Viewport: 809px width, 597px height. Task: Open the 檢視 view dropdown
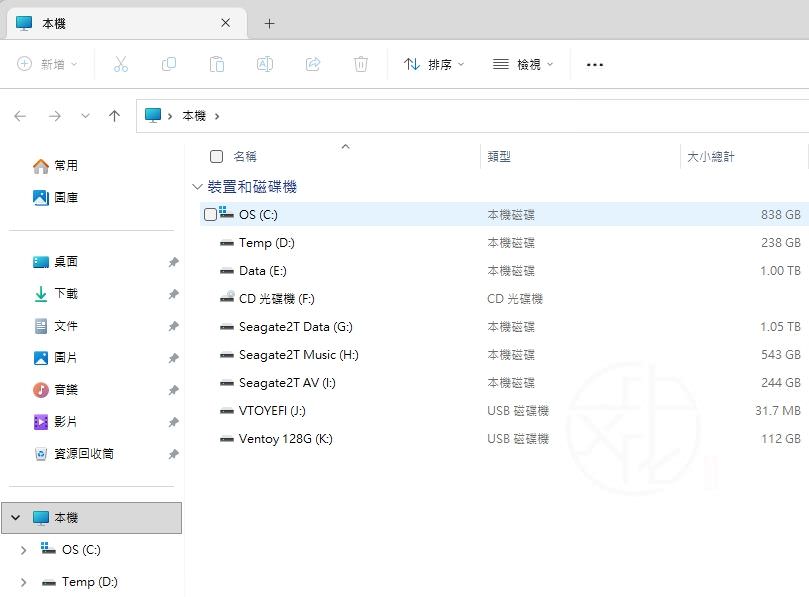pyautogui.click(x=523, y=64)
